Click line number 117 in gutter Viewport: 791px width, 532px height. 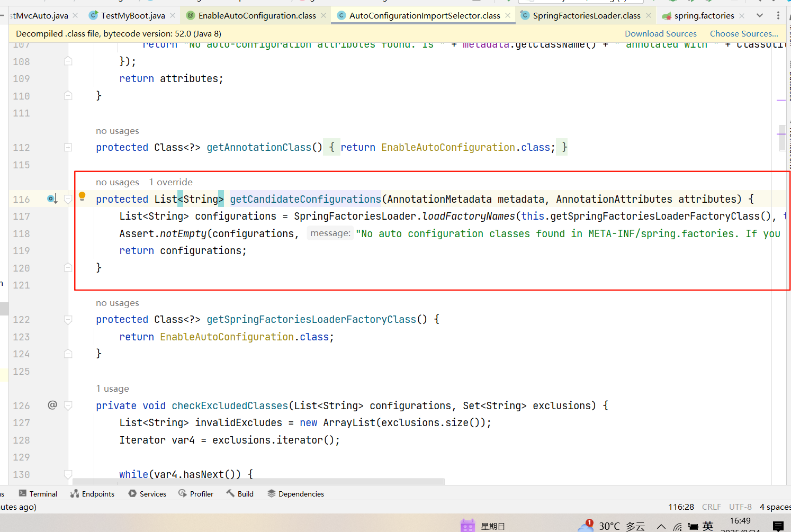point(22,216)
